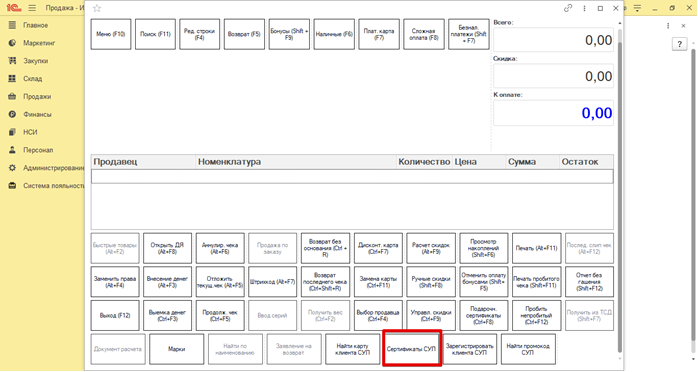The width and height of the screenshot is (698, 372).
Task: Click the form's vertical scrollbar
Action: click(x=620, y=191)
